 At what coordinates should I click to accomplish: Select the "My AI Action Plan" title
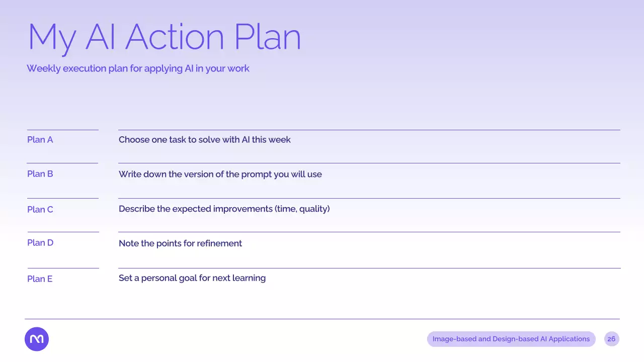pos(164,37)
